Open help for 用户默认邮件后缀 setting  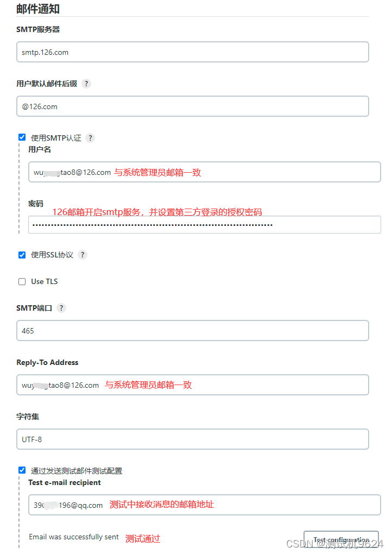[86, 84]
